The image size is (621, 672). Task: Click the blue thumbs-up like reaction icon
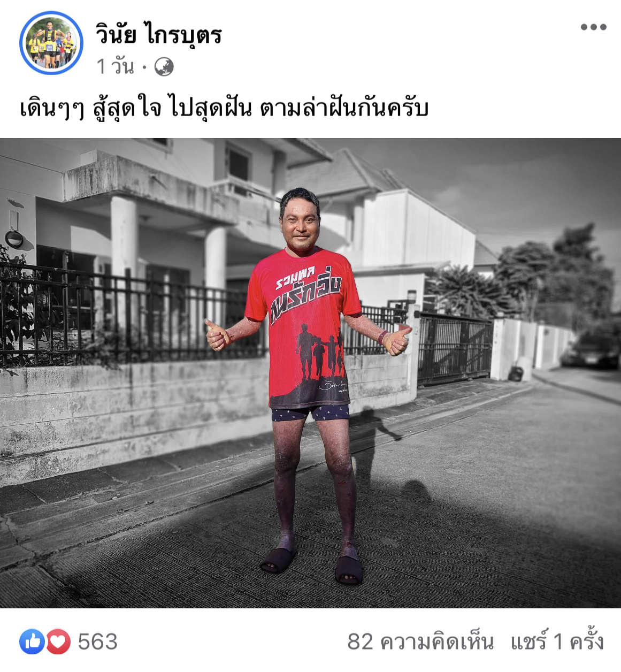click(32, 642)
